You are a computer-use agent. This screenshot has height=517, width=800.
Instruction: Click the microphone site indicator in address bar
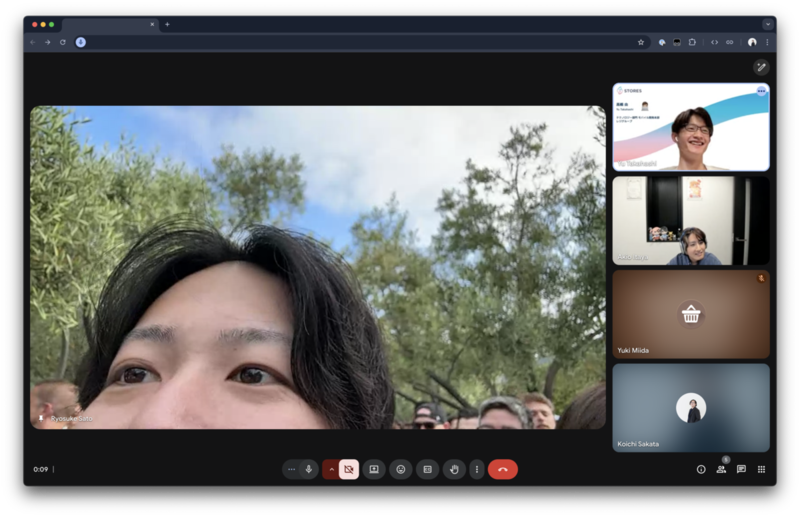81,42
